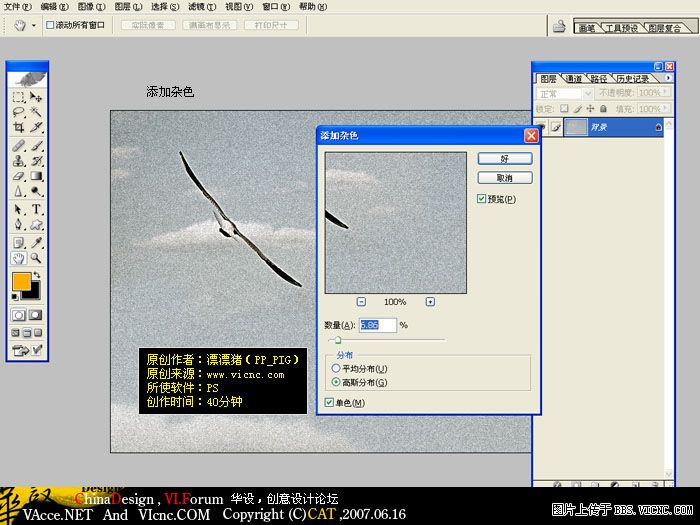The image size is (700, 525).
Task: Open the Image menu
Action: point(91,7)
